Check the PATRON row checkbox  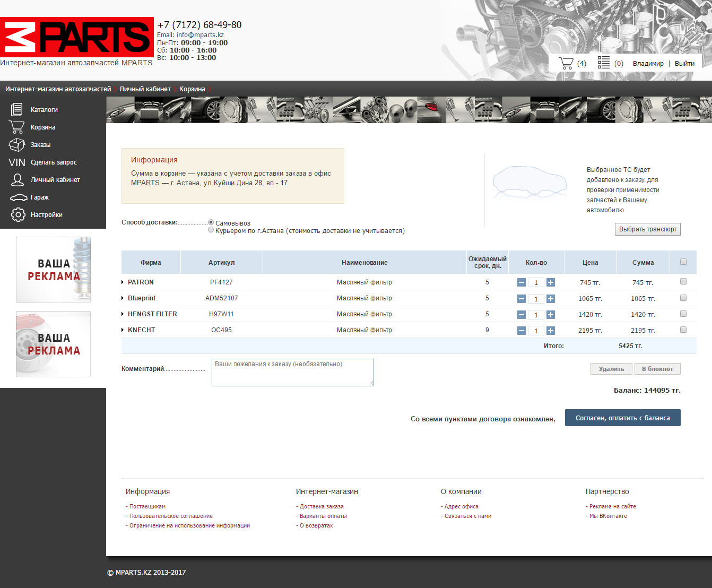point(683,282)
